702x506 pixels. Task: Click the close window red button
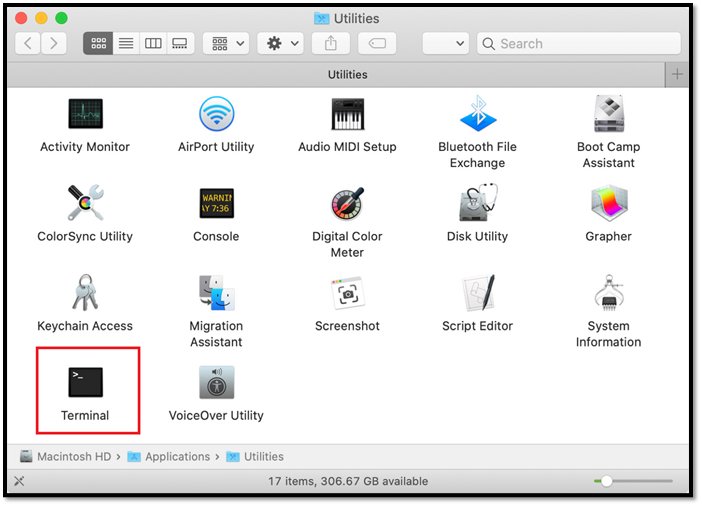21,18
